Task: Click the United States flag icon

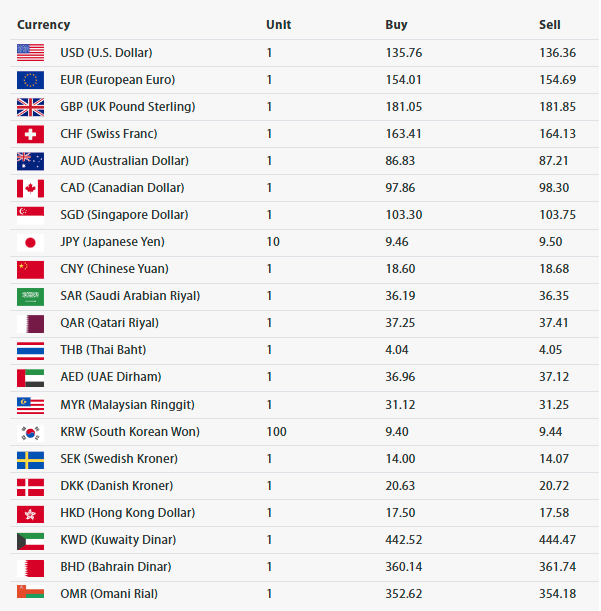Action: pos(30,53)
